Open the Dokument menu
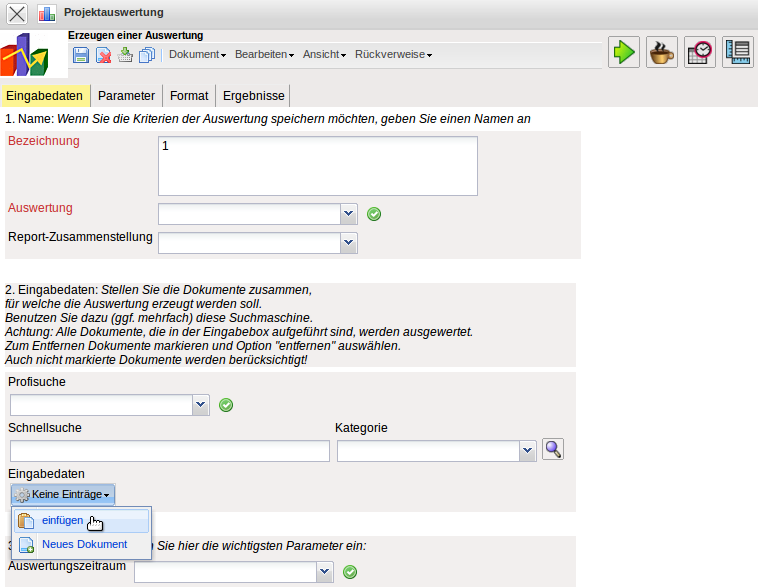The height and width of the screenshot is (587, 758). (197, 55)
